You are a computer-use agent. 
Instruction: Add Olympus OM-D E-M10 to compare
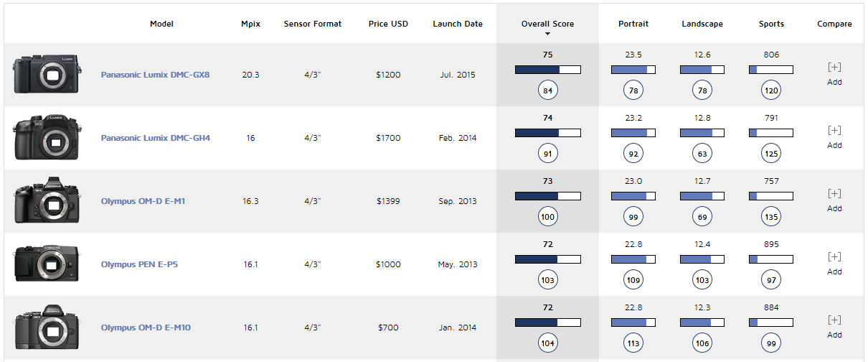point(834,326)
